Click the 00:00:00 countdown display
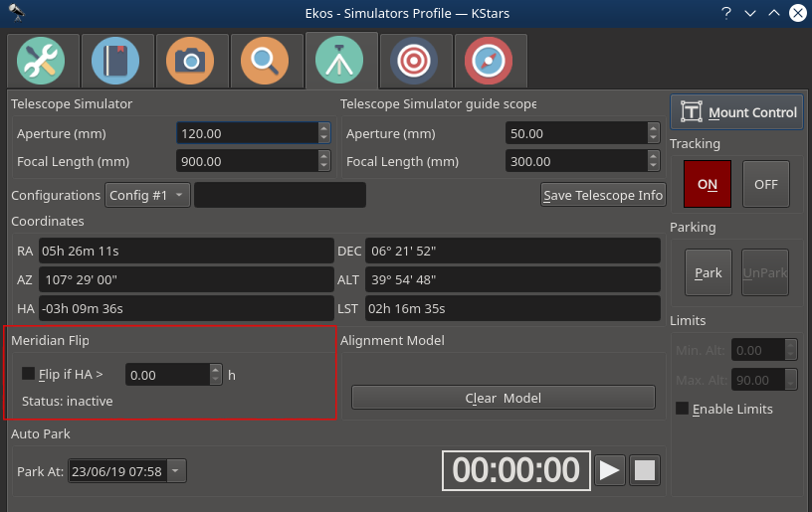Viewport: 812px width, 512px height. (x=515, y=470)
